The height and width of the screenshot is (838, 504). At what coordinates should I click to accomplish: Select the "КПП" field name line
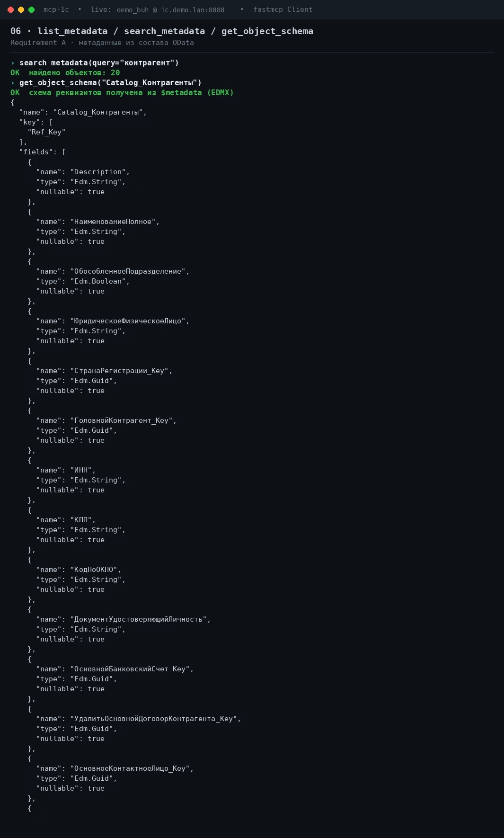tap(66, 520)
